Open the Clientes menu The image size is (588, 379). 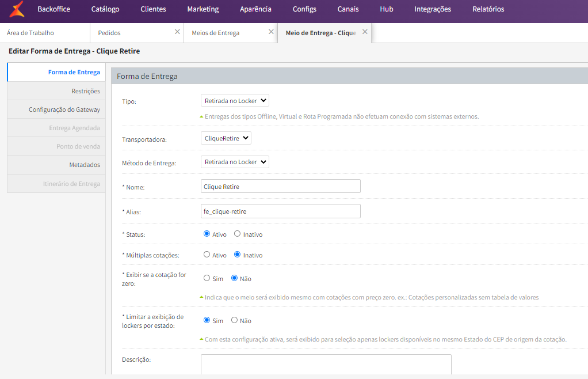[153, 9]
